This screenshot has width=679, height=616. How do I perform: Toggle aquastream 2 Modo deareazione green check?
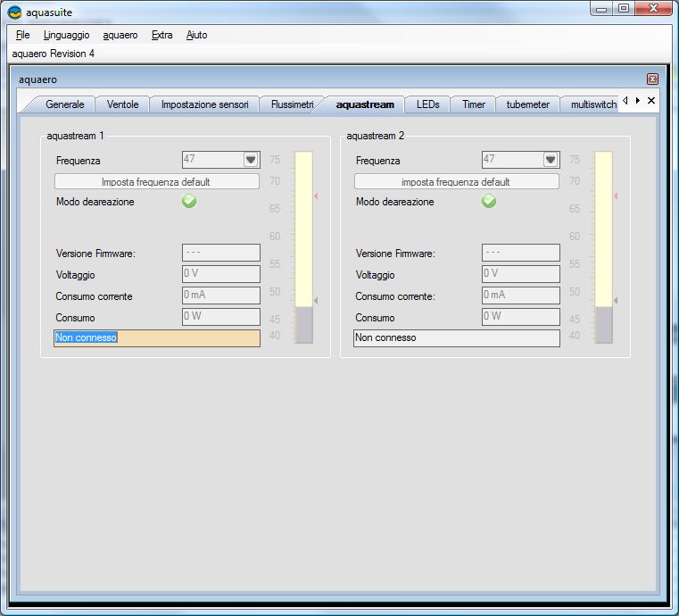488,201
